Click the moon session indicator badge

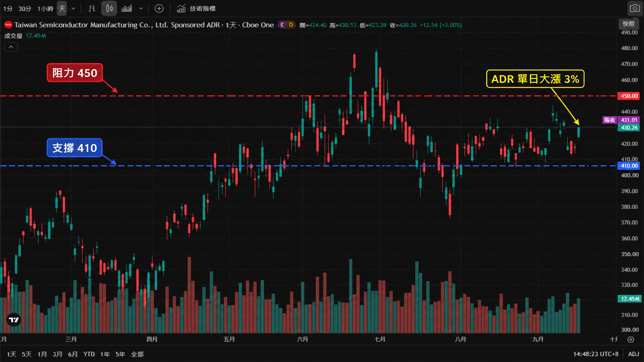click(x=282, y=25)
